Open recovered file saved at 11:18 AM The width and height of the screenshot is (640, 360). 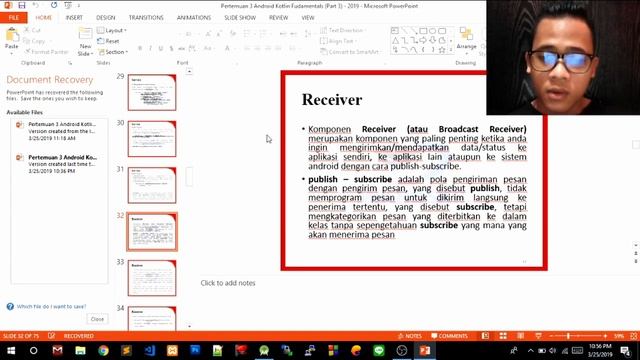tap(60, 131)
